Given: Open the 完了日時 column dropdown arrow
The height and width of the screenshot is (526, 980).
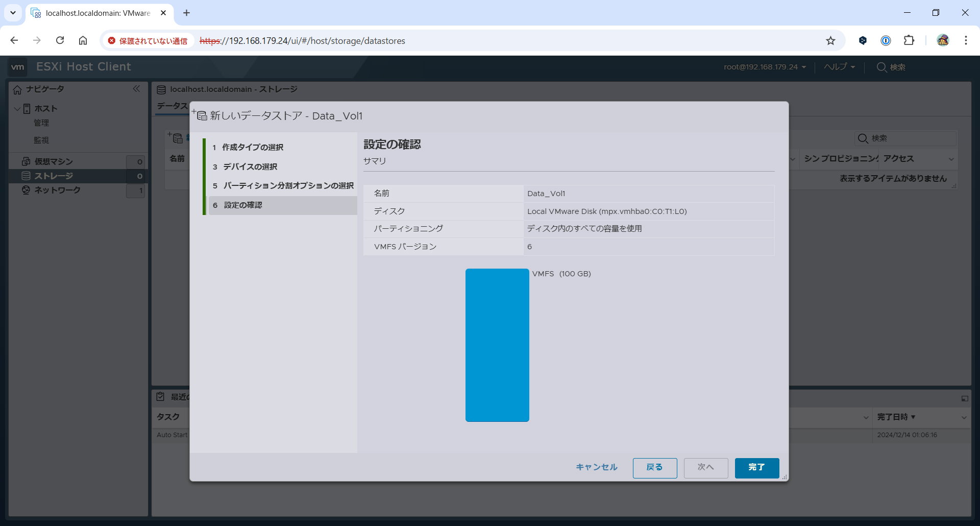Looking at the screenshot, I should 964,418.
